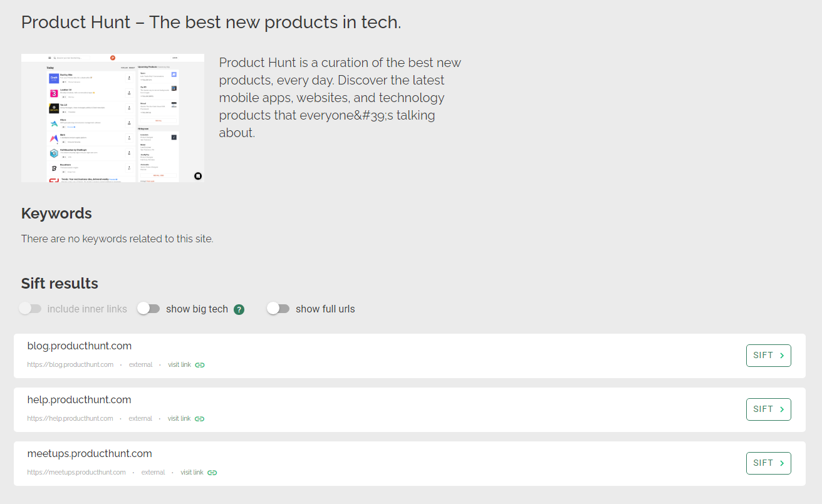Turn on the show full urls toggle
The image size is (822, 504).
click(278, 309)
